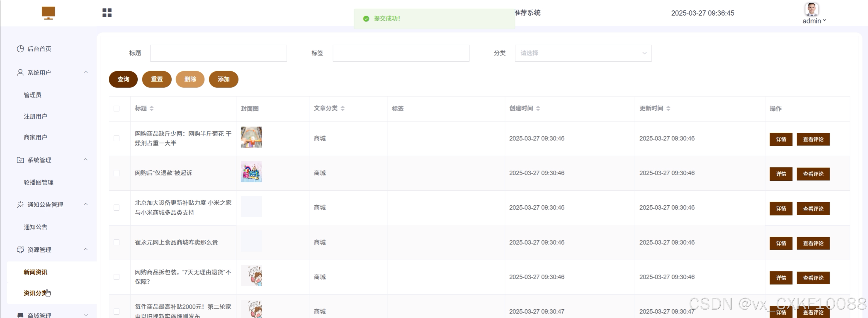
Task: Click the 后台首页 pie-chart icon
Action: coord(20,49)
